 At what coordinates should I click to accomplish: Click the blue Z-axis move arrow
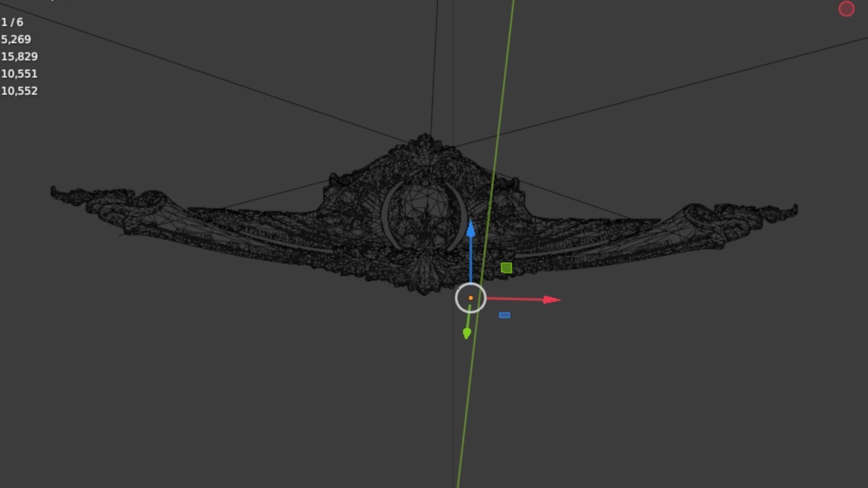(471, 230)
